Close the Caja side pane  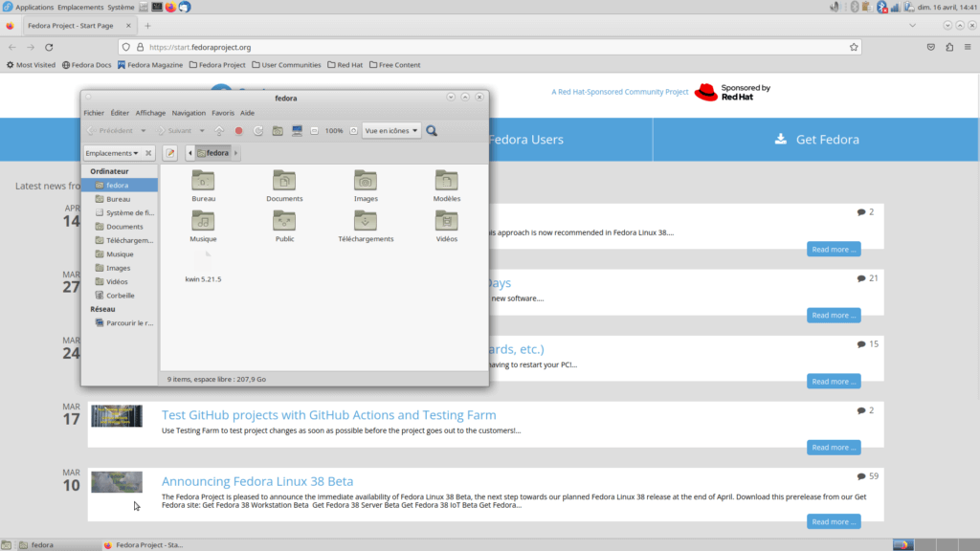click(148, 153)
